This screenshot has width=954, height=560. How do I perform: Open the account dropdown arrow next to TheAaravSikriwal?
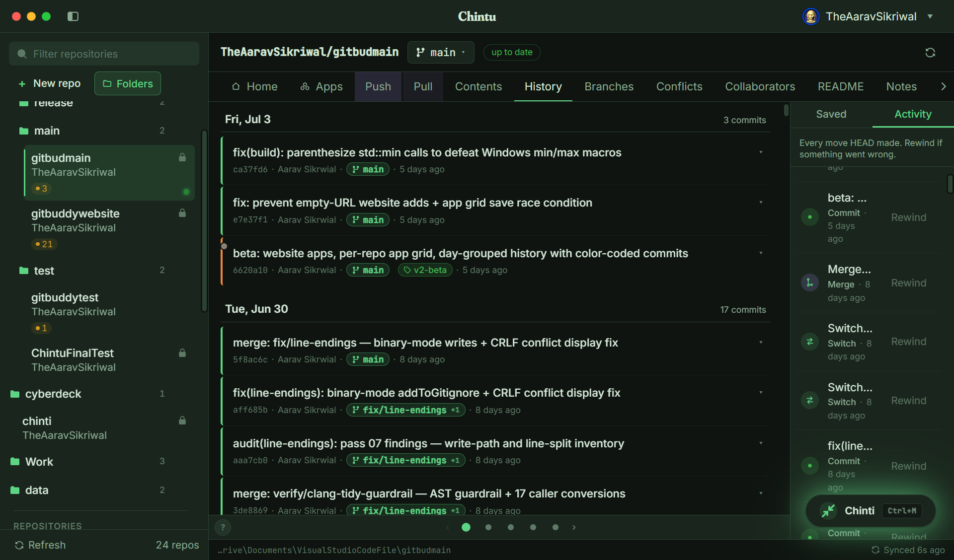tap(930, 16)
